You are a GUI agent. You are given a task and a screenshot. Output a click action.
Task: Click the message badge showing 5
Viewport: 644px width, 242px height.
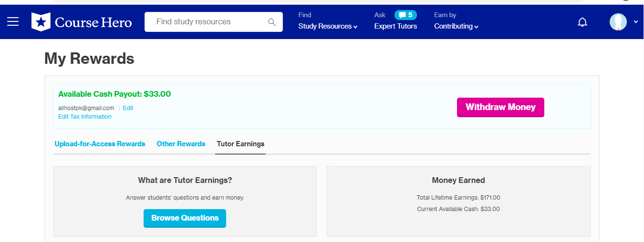tap(405, 15)
